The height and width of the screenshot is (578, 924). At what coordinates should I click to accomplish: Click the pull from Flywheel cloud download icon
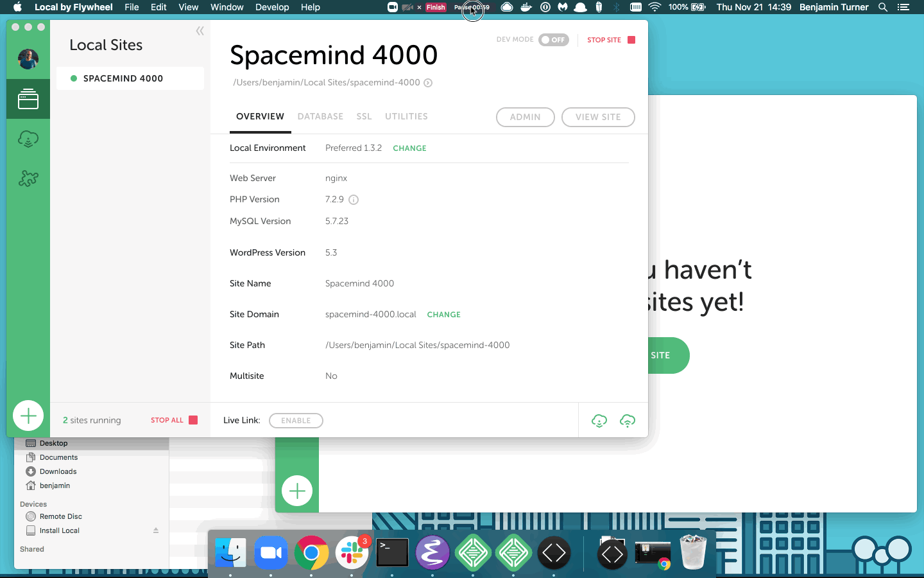[x=599, y=421]
